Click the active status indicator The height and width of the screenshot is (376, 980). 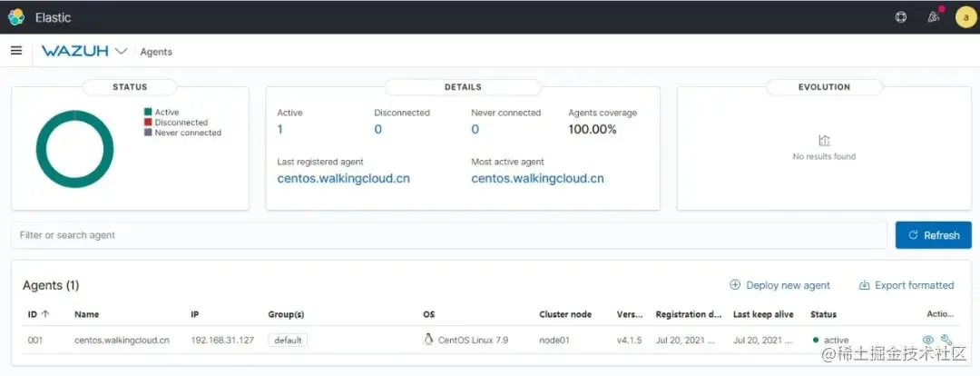tap(831, 341)
